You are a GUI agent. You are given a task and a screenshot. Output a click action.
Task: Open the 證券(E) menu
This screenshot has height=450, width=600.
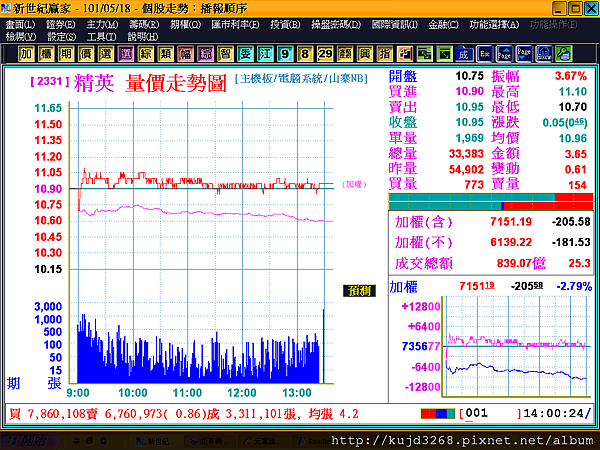(60, 25)
